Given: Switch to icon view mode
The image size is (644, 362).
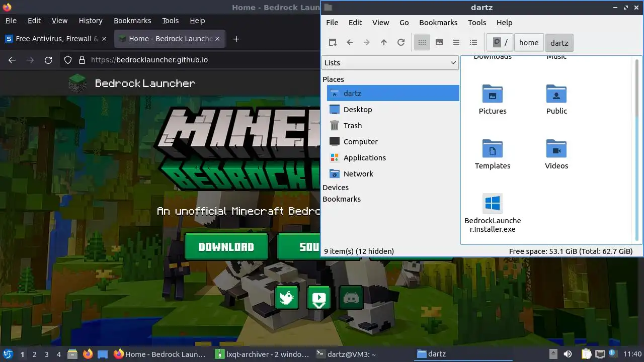Looking at the screenshot, I should pos(422,43).
